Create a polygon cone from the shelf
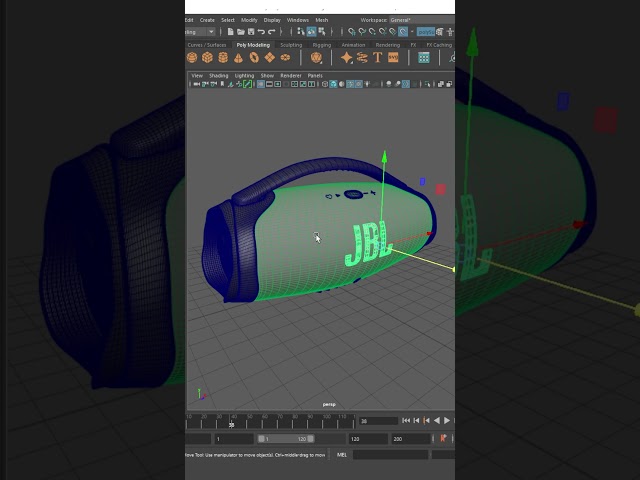Screen dimensions: 640x480 [x=238, y=58]
